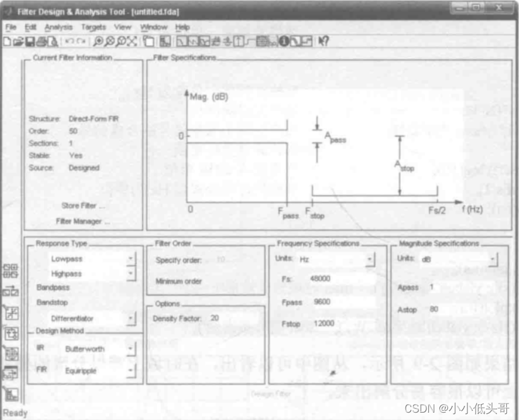The image size is (519, 420).
Task: Click the Astop field showing 80
Action: [463, 309]
